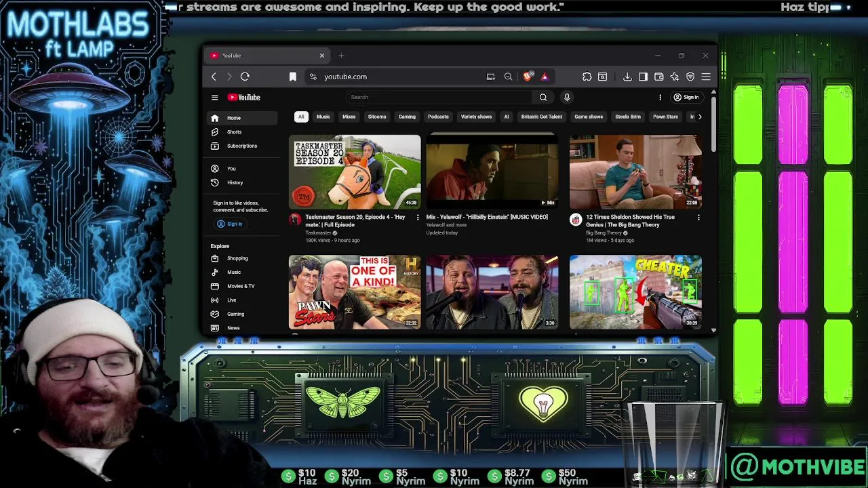Bookmark this page with the bookmark icon
The height and width of the screenshot is (488, 868).
coord(292,77)
